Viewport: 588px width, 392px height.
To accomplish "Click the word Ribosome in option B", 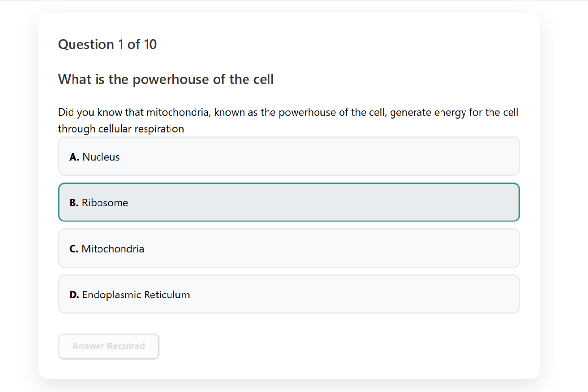I will (105, 203).
